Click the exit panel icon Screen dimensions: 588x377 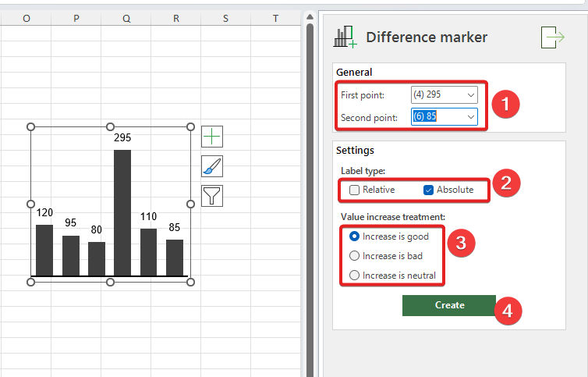552,37
